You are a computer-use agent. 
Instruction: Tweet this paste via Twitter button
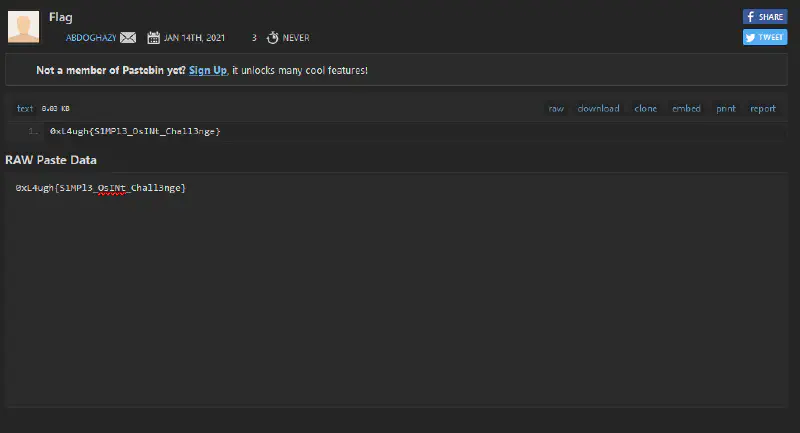765,37
